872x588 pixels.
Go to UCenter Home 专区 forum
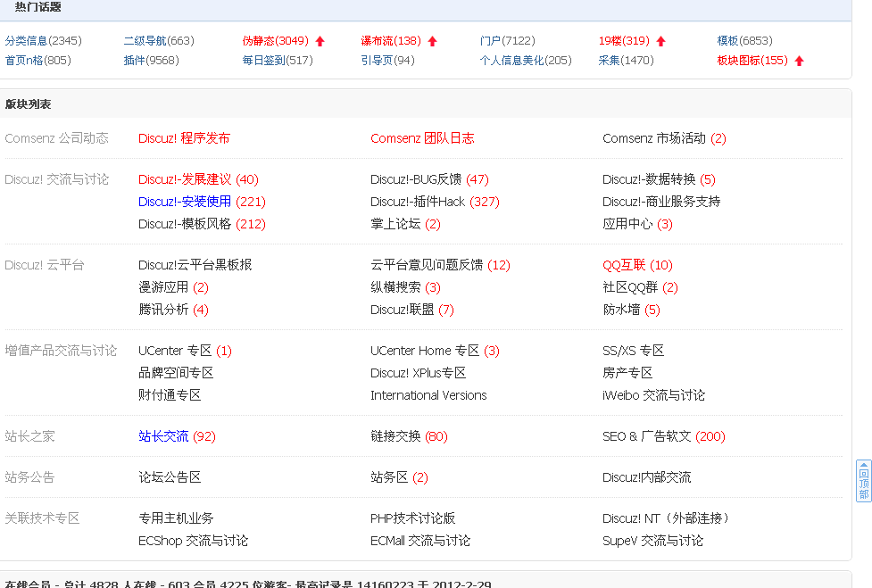point(425,350)
